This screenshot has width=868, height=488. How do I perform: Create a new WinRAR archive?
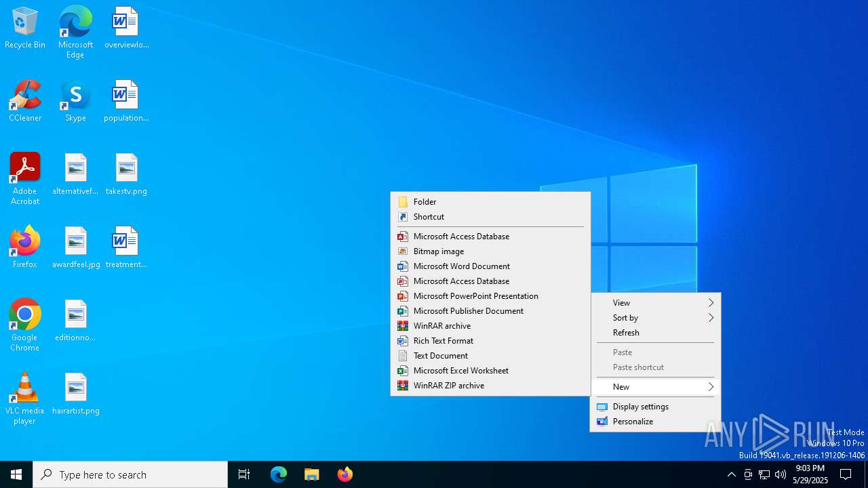point(490,326)
